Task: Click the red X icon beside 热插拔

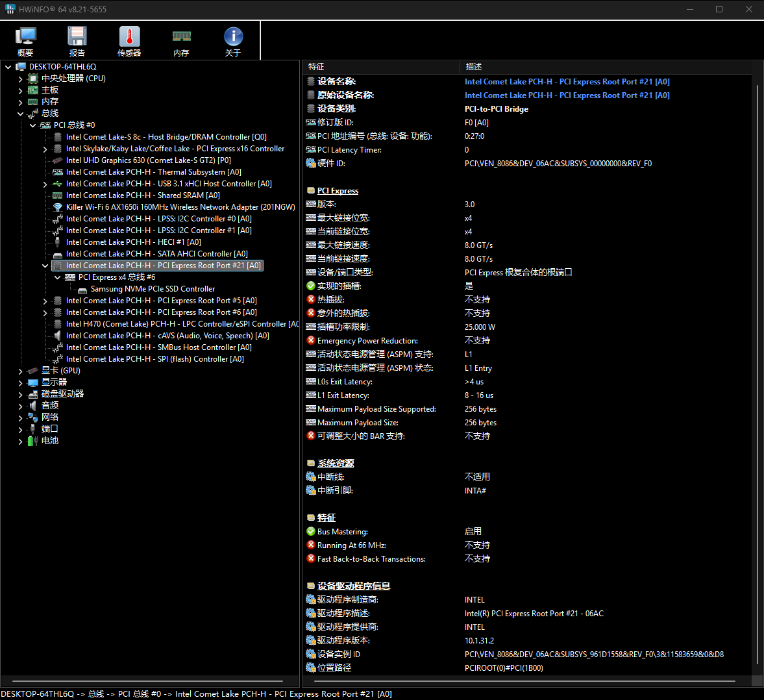Action: [311, 299]
